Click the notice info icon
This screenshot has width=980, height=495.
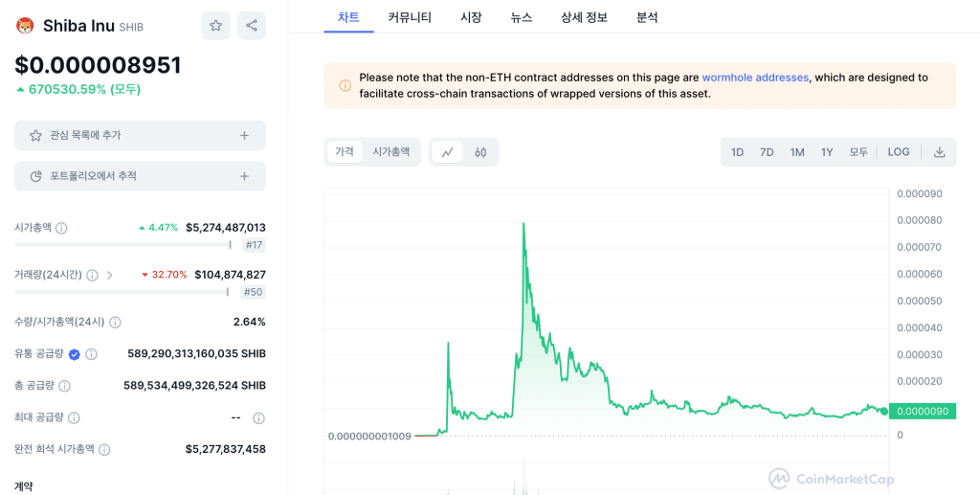pyautogui.click(x=345, y=85)
